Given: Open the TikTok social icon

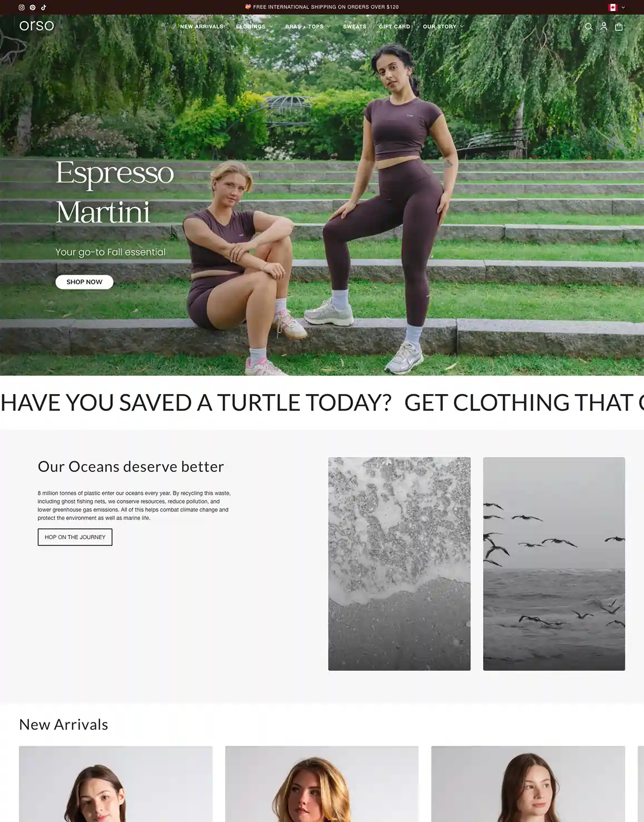Looking at the screenshot, I should coord(43,7).
